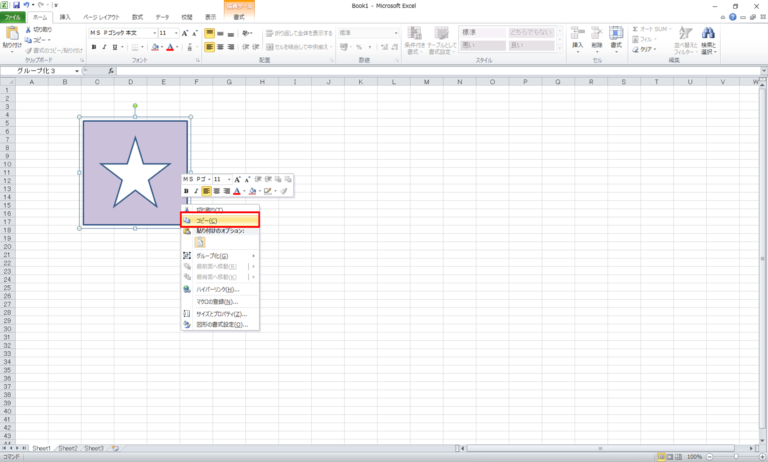Click the Save icon in quick access toolbar

coord(17,5)
